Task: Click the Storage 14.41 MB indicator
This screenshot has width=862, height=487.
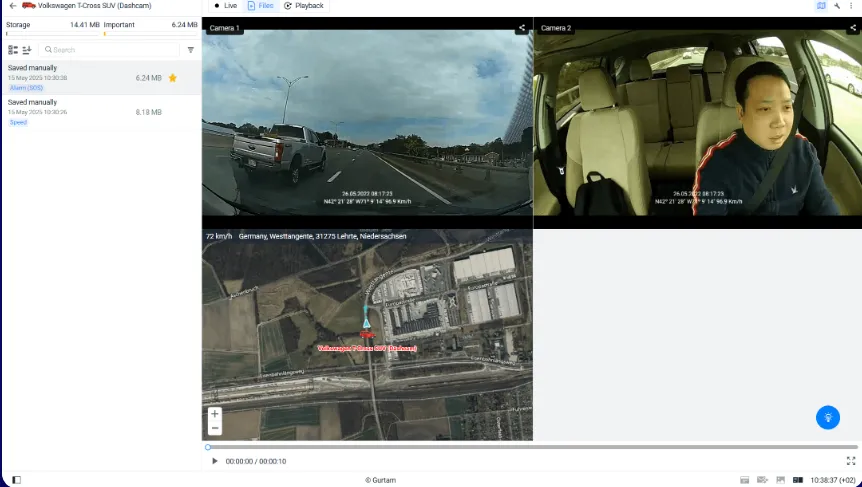Action: 53,27
